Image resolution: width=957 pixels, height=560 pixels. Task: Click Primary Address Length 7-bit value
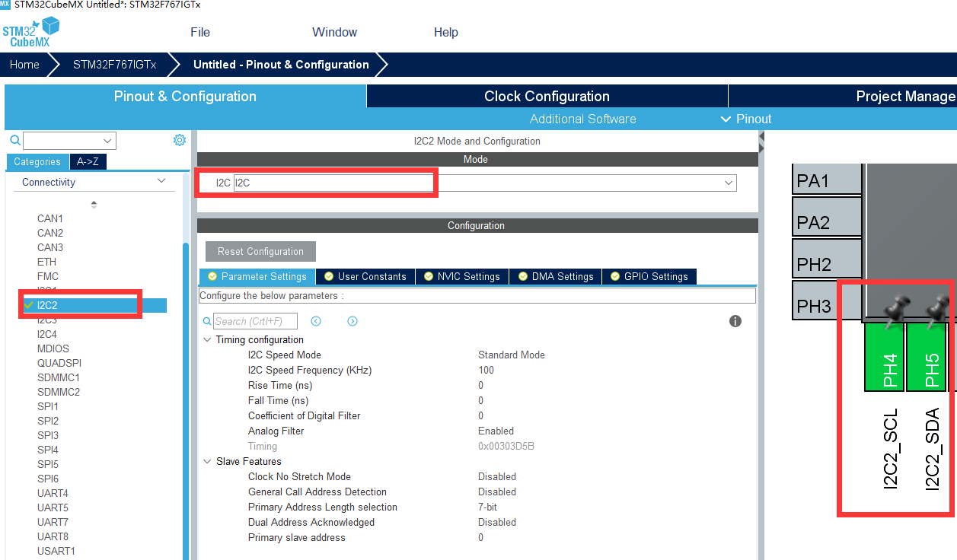(487, 507)
